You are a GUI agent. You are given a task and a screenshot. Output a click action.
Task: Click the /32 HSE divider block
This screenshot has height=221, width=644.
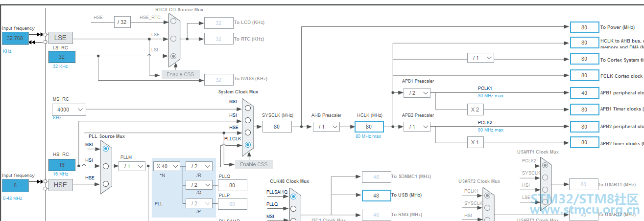[x=122, y=22]
